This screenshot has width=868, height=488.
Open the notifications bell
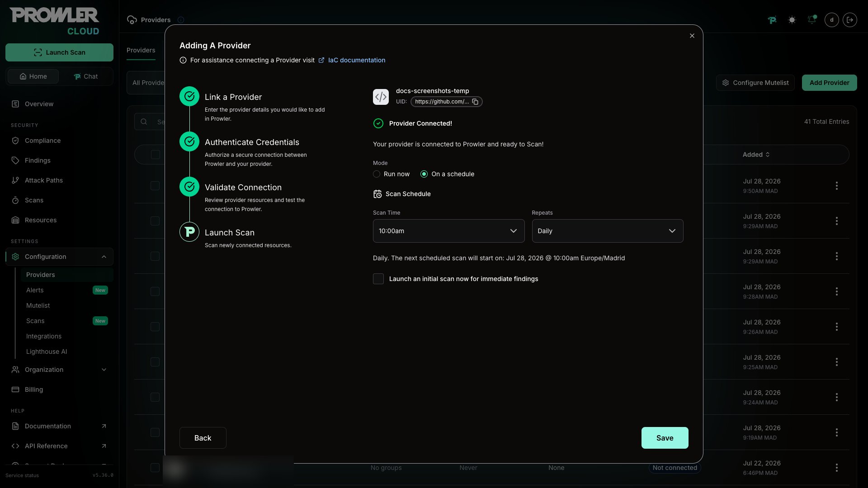(812, 20)
